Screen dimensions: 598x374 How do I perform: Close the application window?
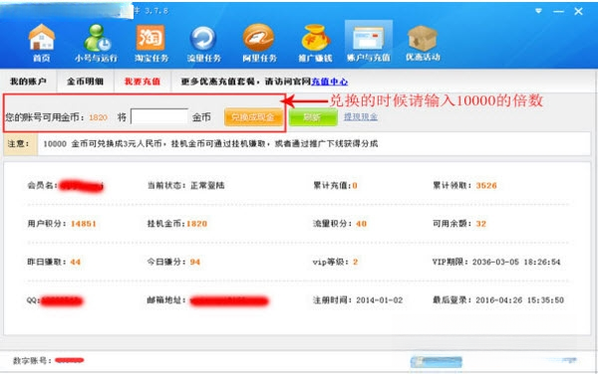tap(578, 11)
